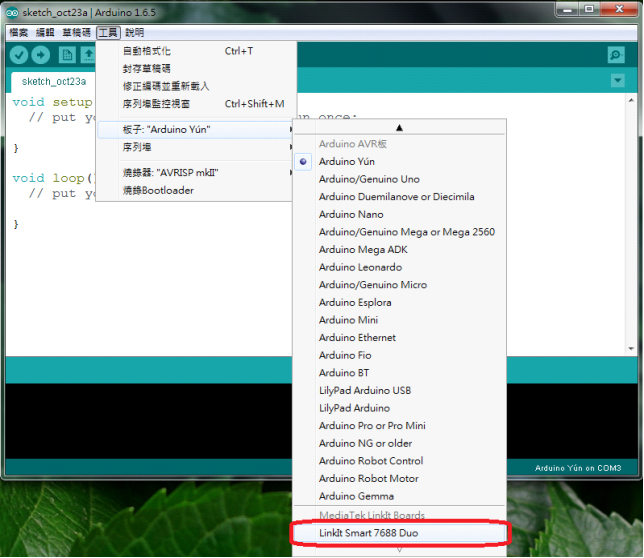Click the Arduino infinity logo in the title bar

coord(12,13)
